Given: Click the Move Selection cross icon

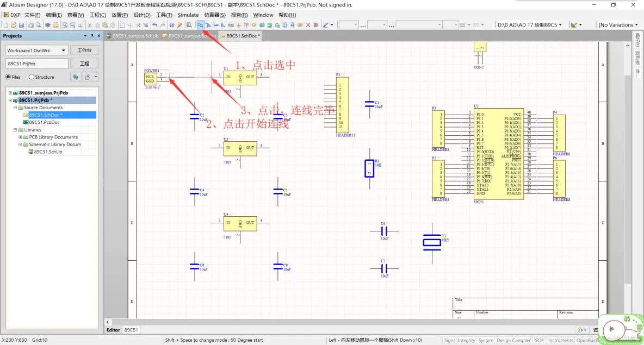Looking at the screenshot, I should 130,25.
